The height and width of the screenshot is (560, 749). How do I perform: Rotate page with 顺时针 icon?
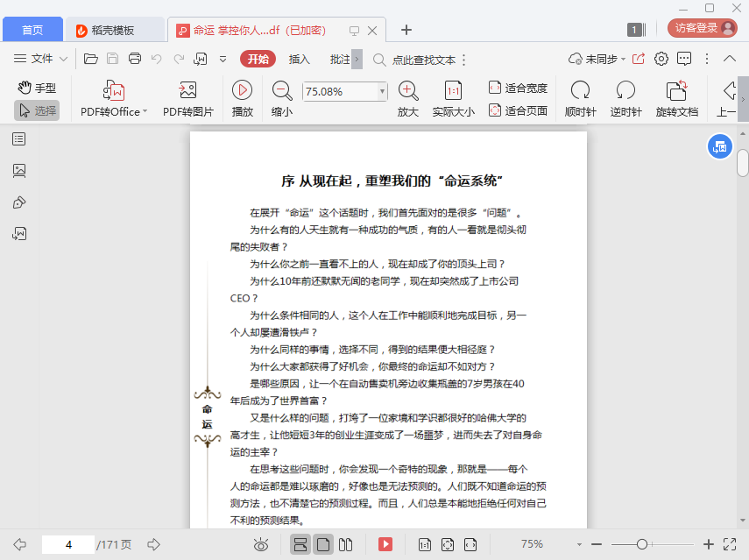580,90
